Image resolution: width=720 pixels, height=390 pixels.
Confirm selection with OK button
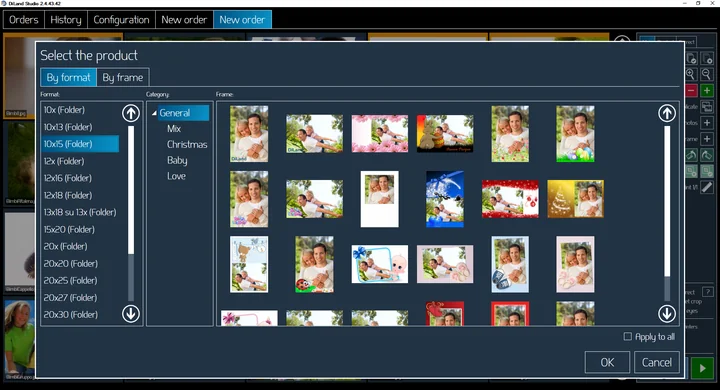tap(607, 362)
